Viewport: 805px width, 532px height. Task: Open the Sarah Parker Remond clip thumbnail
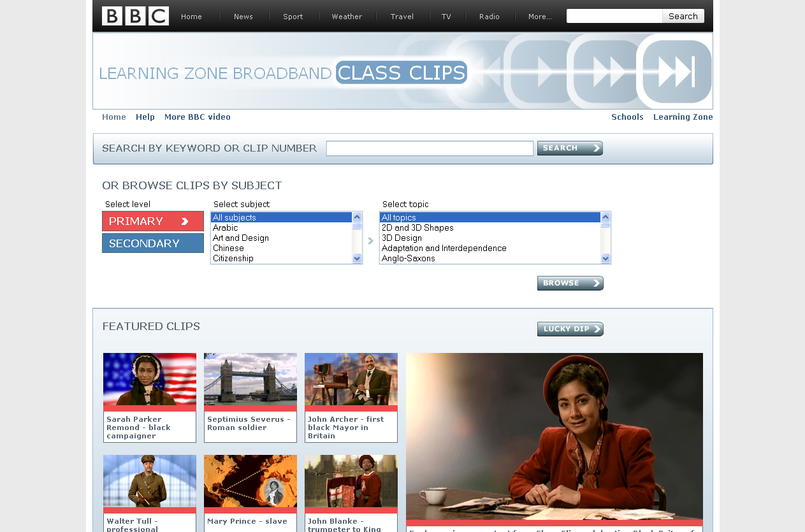pyautogui.click(x=150, y=379)
